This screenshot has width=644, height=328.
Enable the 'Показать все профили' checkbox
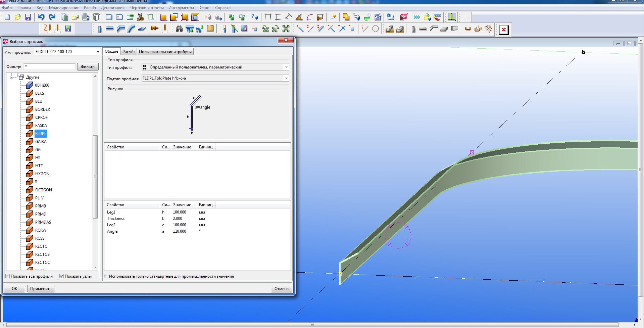8,276
